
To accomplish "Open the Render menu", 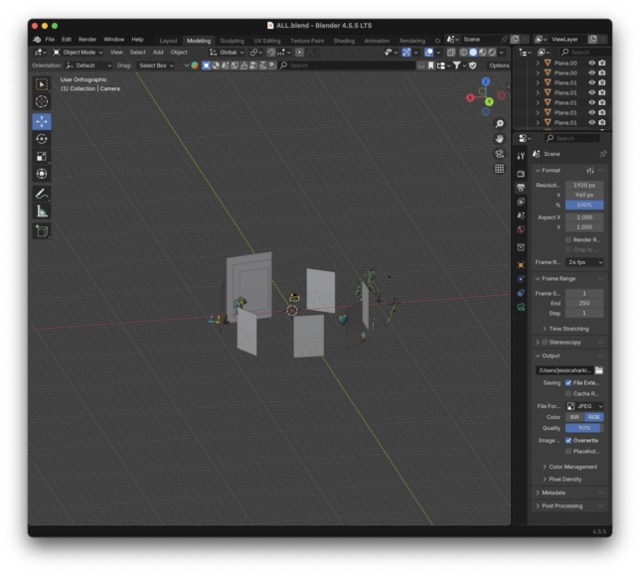I will tap(87, 39).
